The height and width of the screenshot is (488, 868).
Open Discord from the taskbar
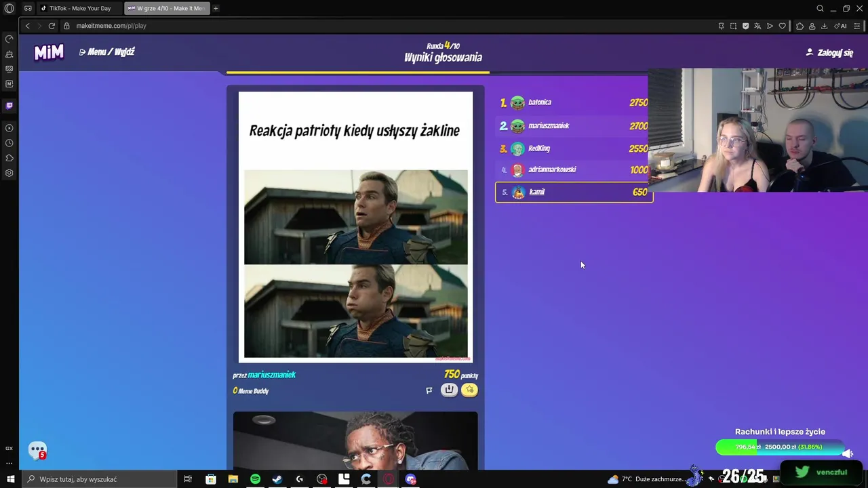(410, 479)
